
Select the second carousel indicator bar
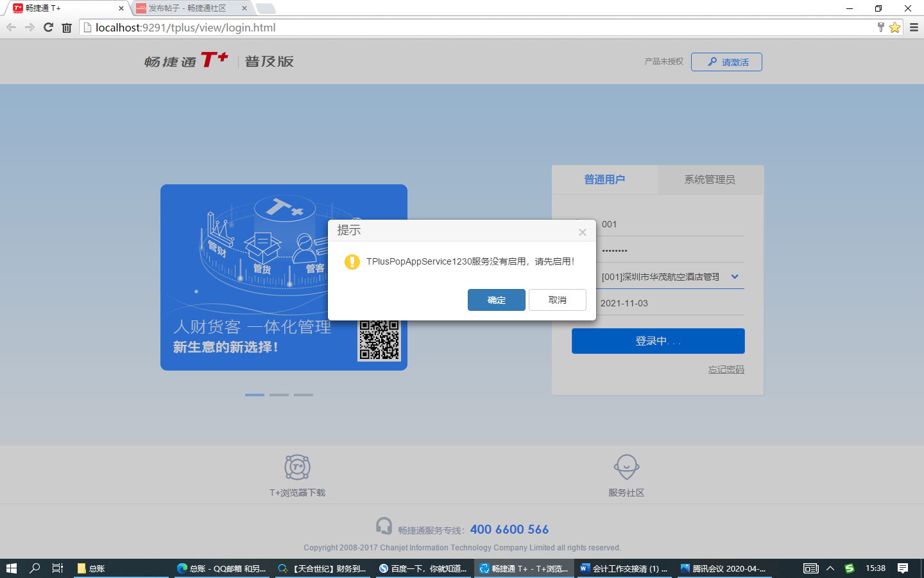[x=279, y=395]
